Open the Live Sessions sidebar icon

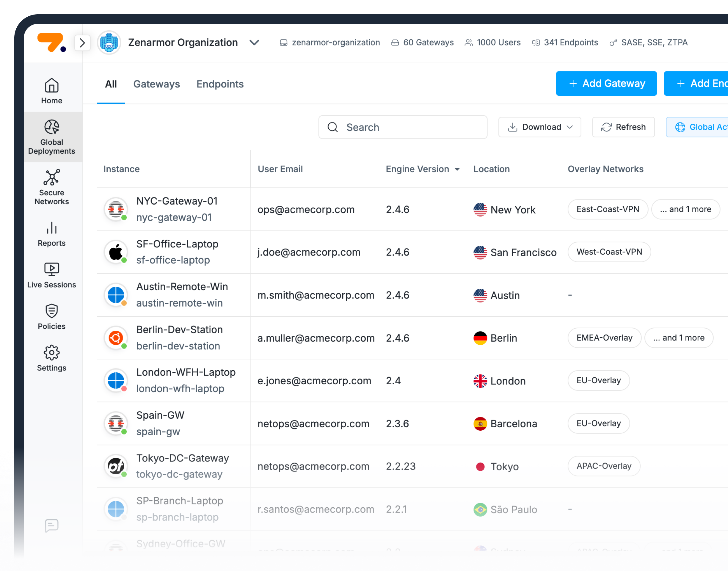[x=51, y=269]
